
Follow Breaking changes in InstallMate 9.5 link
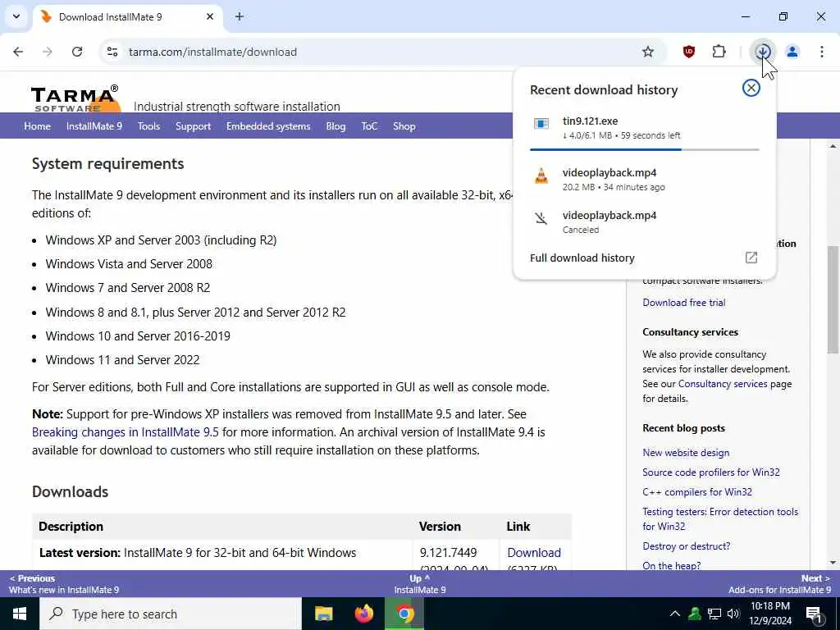click(x=126, y=432)
